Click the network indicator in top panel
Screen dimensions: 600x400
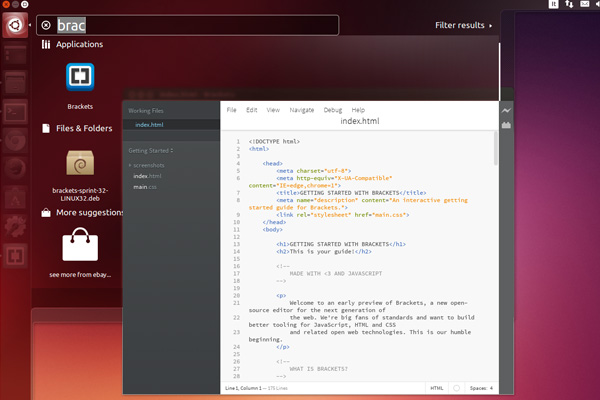(x=569, y=4)
